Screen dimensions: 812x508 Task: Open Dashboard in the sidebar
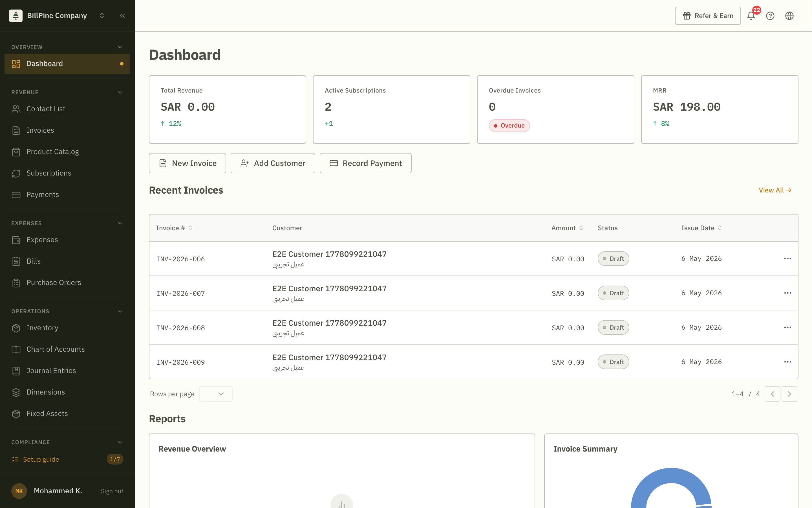(67, 63)
